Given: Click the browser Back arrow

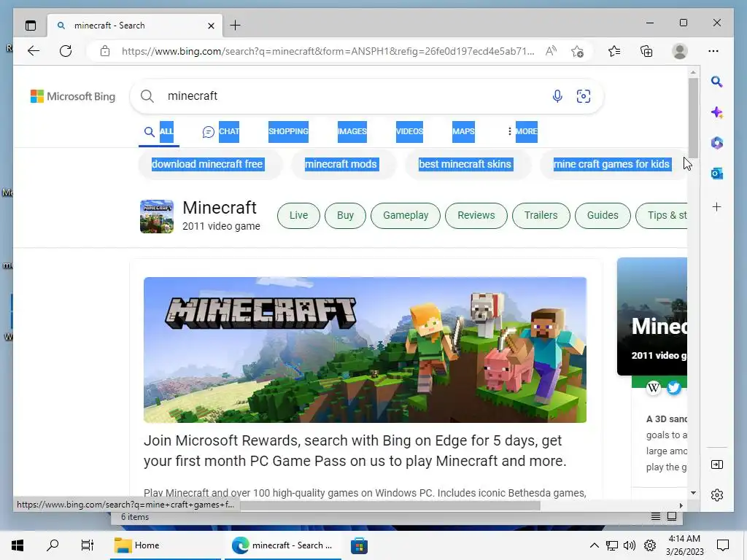Looking at the screenshot, I should (34, 51).
